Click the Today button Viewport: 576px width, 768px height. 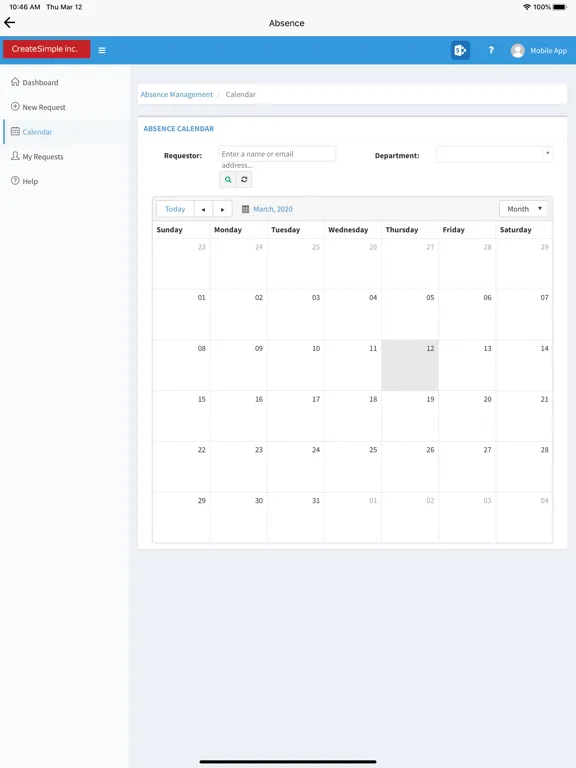pyautogui.click(x=175, y=209)
